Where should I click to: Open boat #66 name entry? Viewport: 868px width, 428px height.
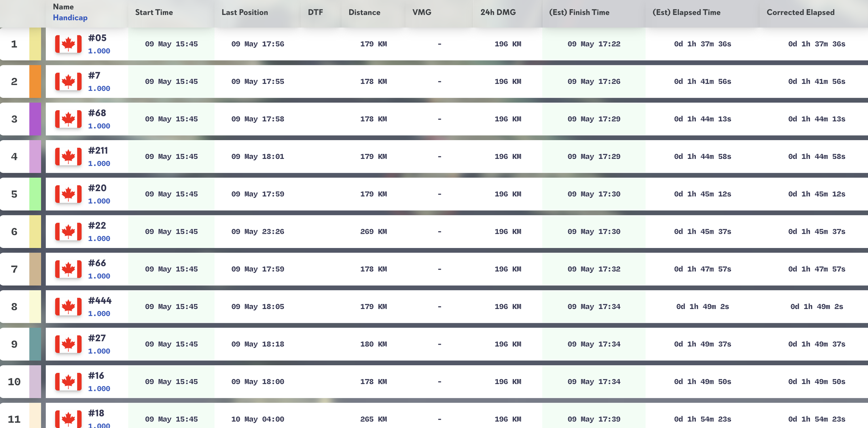tap(97, 263)
